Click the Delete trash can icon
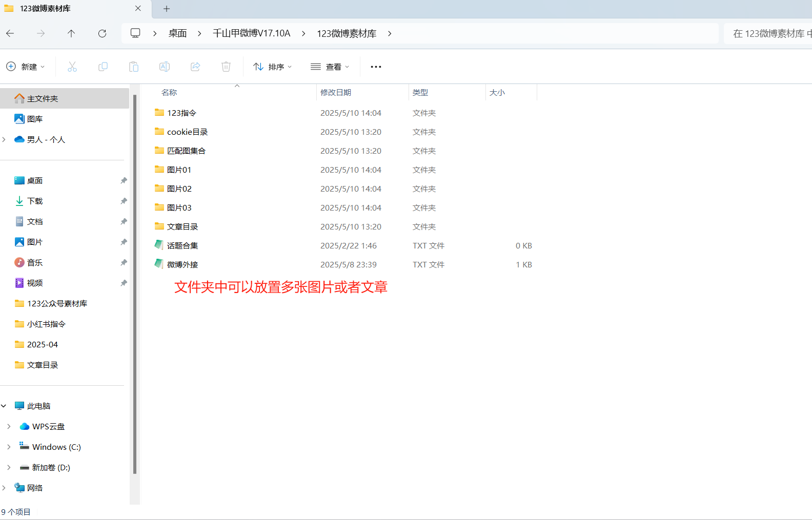 (226, 67)
